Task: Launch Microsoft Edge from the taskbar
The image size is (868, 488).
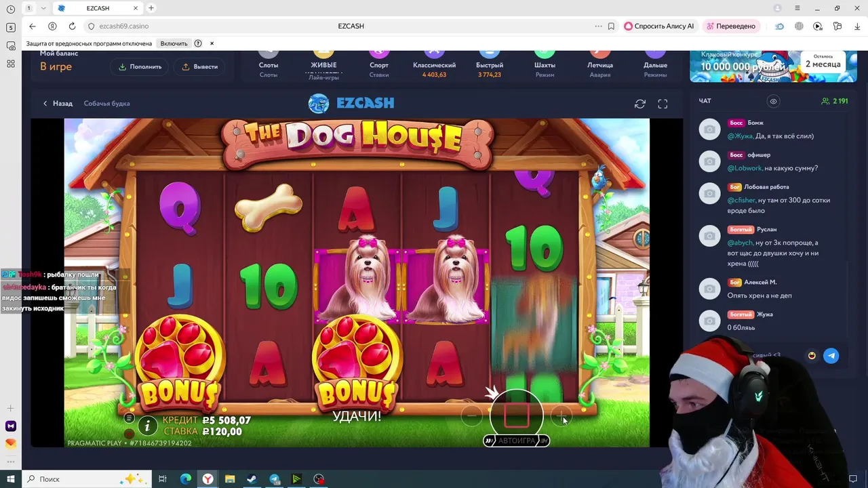Action: click(185, 479)
